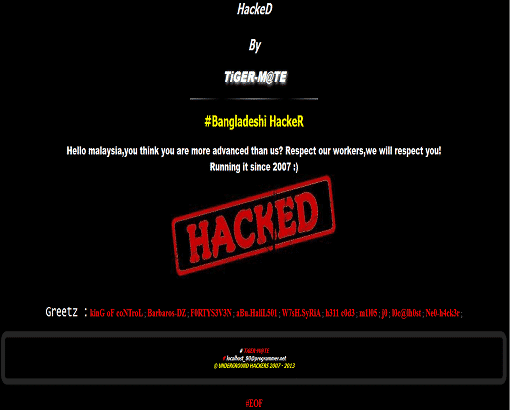Screen dimensions: 510x410
Task: Click the F0RTYS3V3N greetz name
Action: tap(211, 313)
